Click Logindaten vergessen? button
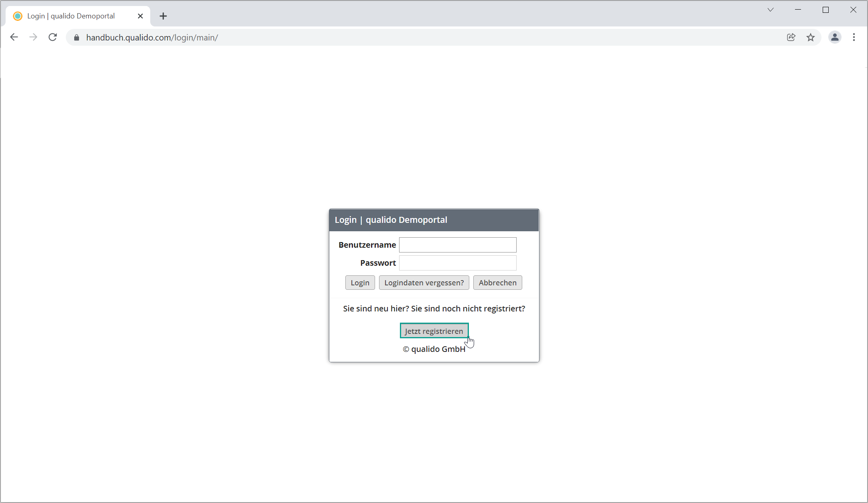 (424, 283)
